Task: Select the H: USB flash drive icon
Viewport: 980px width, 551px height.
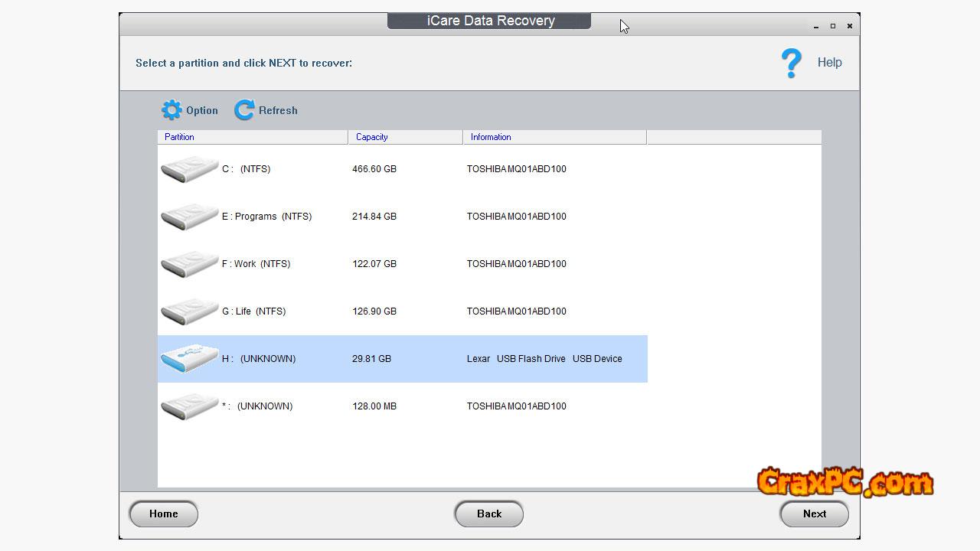Action: pyautogui.click(x=189, y=359)
